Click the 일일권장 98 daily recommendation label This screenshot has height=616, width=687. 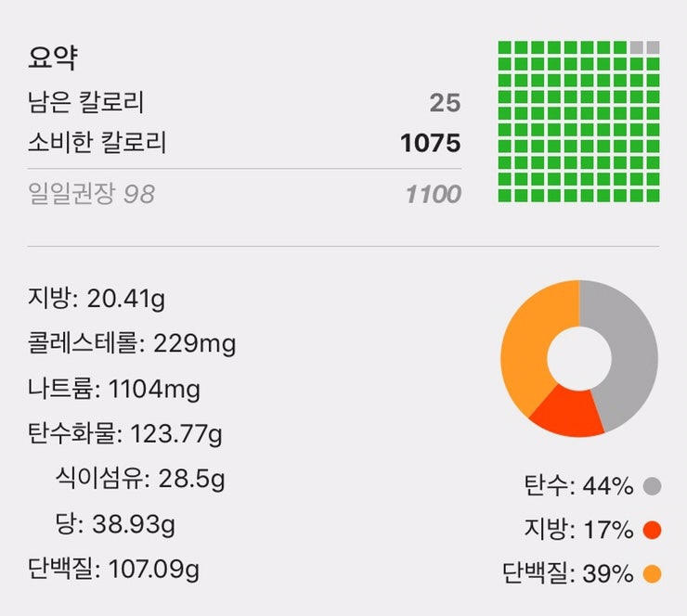point(92,194)
